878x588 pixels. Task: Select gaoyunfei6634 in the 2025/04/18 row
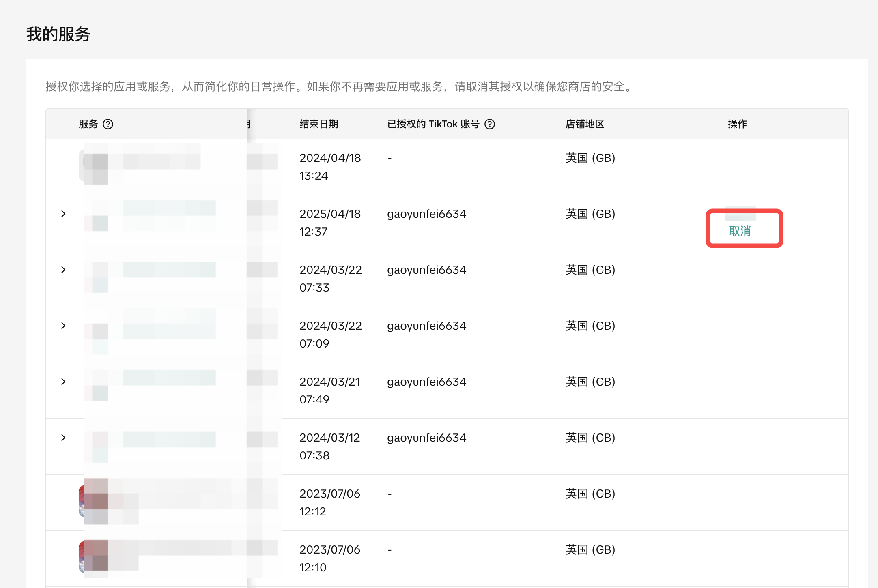point(426,214)
